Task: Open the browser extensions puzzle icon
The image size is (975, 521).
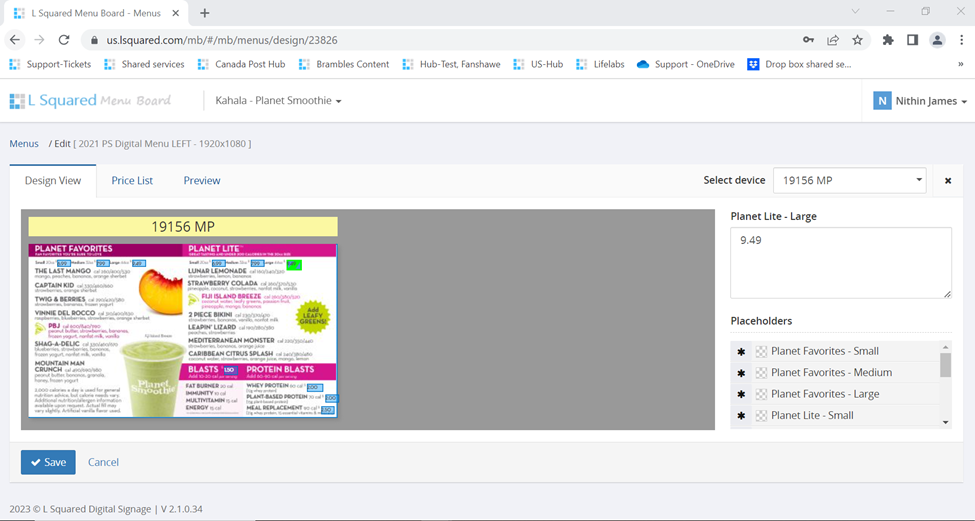Action: (888, 40)
